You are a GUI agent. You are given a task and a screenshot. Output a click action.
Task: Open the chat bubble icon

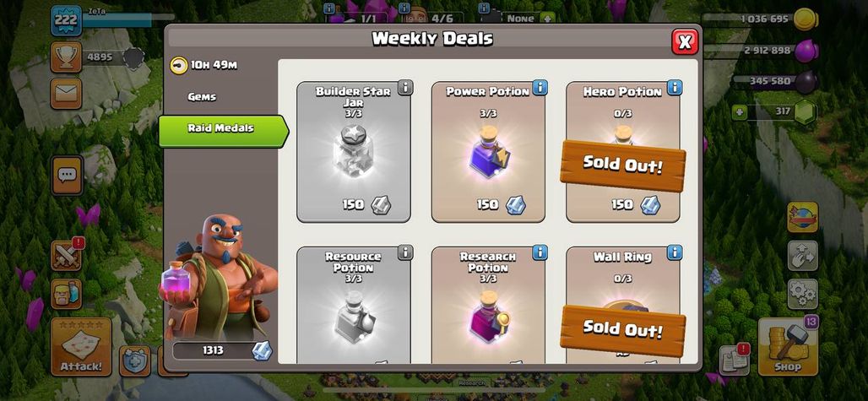[67, 176]
